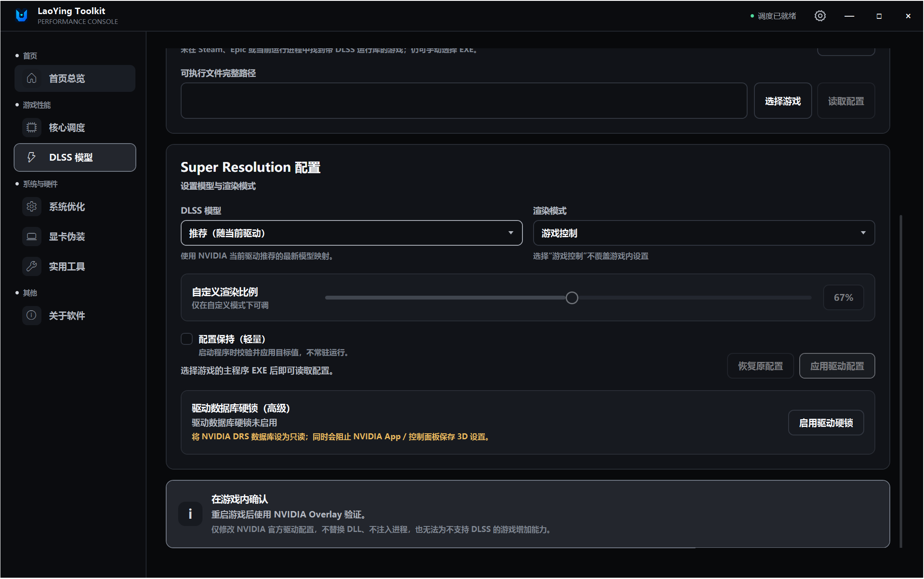
Task: Click the info icon in 在游戏内确认 notice
Action: (x=190, y=514)
